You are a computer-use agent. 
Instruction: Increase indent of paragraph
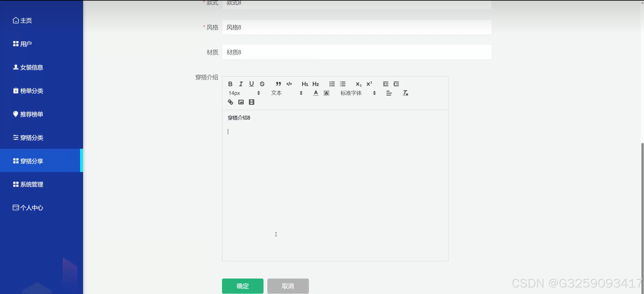(x=396, y=84)
